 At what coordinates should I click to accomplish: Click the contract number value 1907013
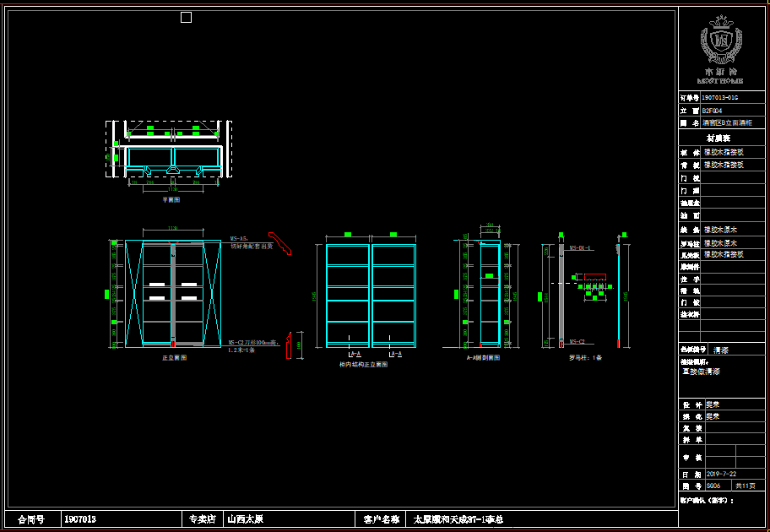point(81,519)
